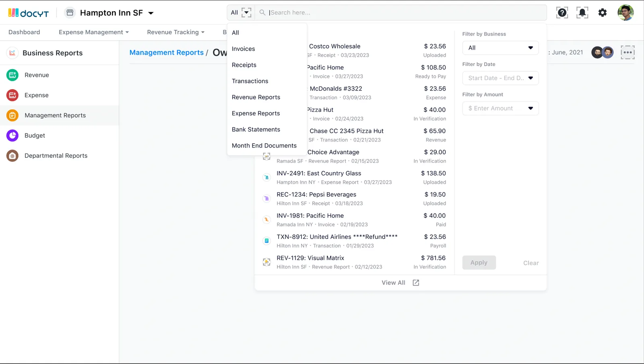Viewport: 644px width, 364px height.
Task: Click the View All results link
Action: (393, 283)
